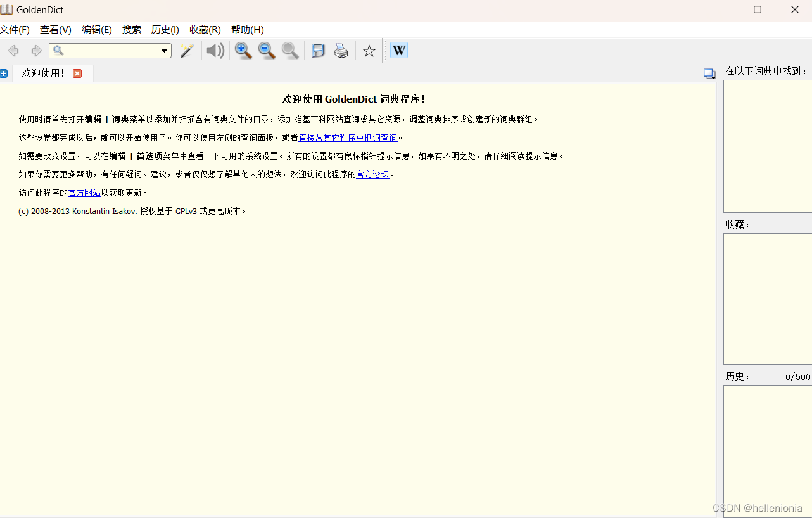Follow the 直接从其它程序中抓词查询 link
The image size is (812, 518).
pos(348,137)
